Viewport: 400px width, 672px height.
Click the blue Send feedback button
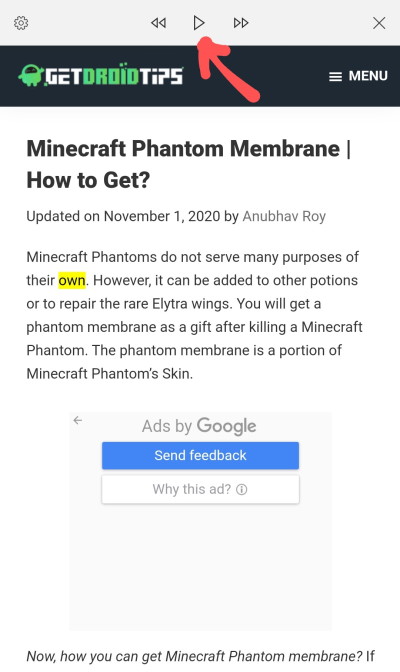pyautogui.click(x=200, y=455)
